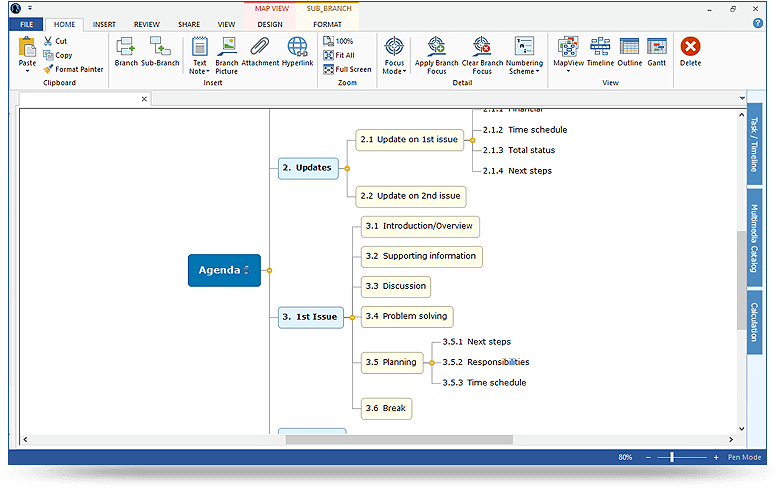Viewport: 776px width, 496px height.
Task: Set zoom to 100%
Action: pos(339,41)
